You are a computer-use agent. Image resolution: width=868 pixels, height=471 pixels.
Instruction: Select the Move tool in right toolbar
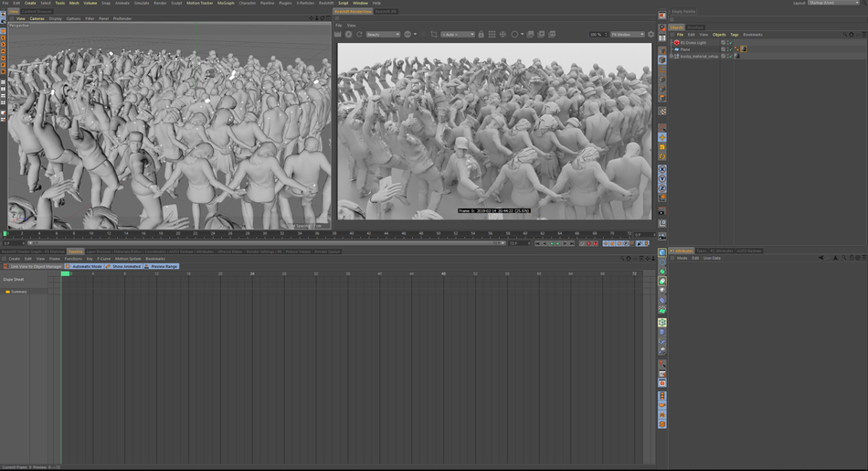pos(662,137)
